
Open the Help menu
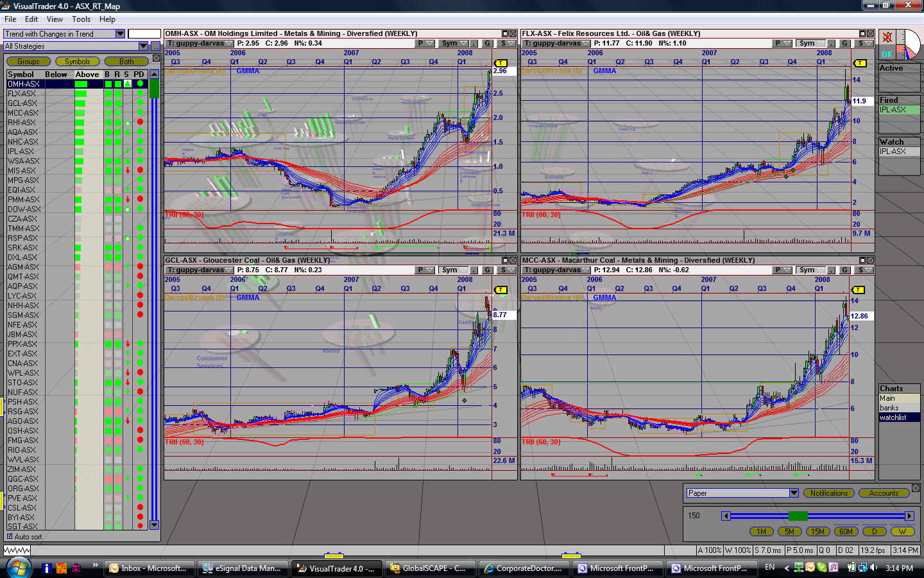click(107, 19)
